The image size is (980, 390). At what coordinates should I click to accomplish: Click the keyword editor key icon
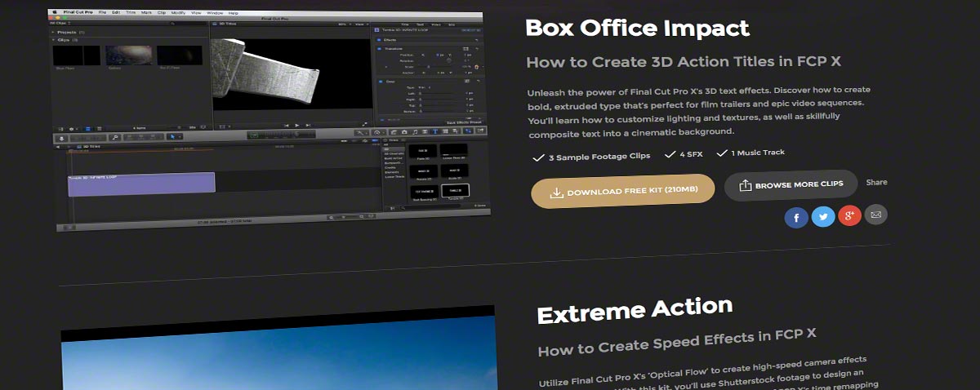point(114,137)
